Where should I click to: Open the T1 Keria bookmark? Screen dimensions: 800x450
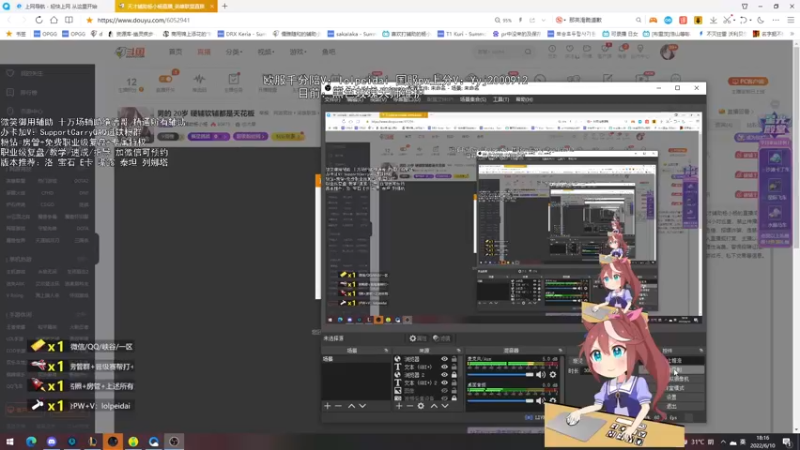coord(461,34)
